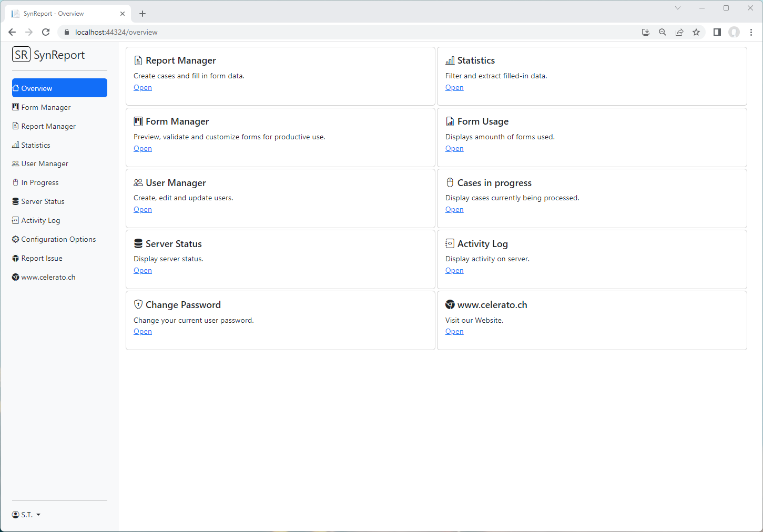763x532 pixels.
Task: Click the Report Issue bug icon
Action: (x=15, y=258)
